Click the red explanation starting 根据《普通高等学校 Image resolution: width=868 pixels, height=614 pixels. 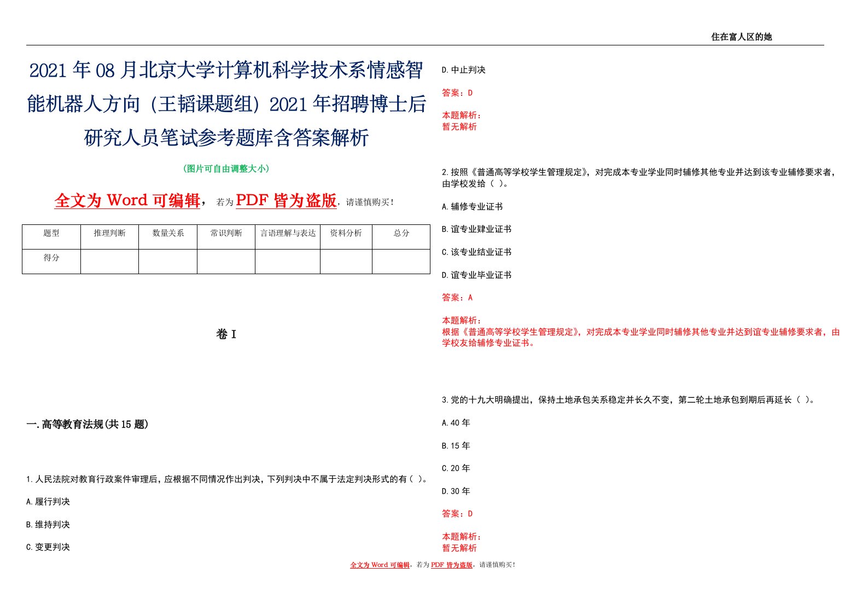pos(641,338)
